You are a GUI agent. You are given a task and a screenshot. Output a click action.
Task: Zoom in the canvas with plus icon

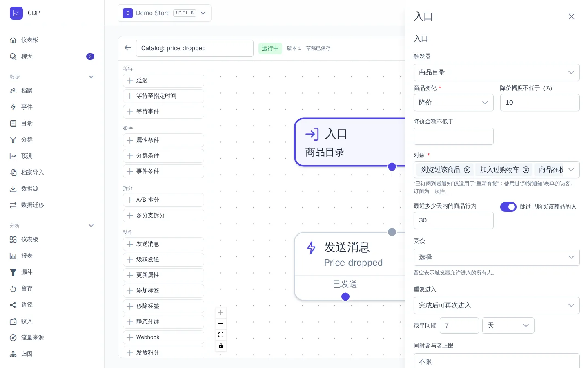[x=221, y=313]
